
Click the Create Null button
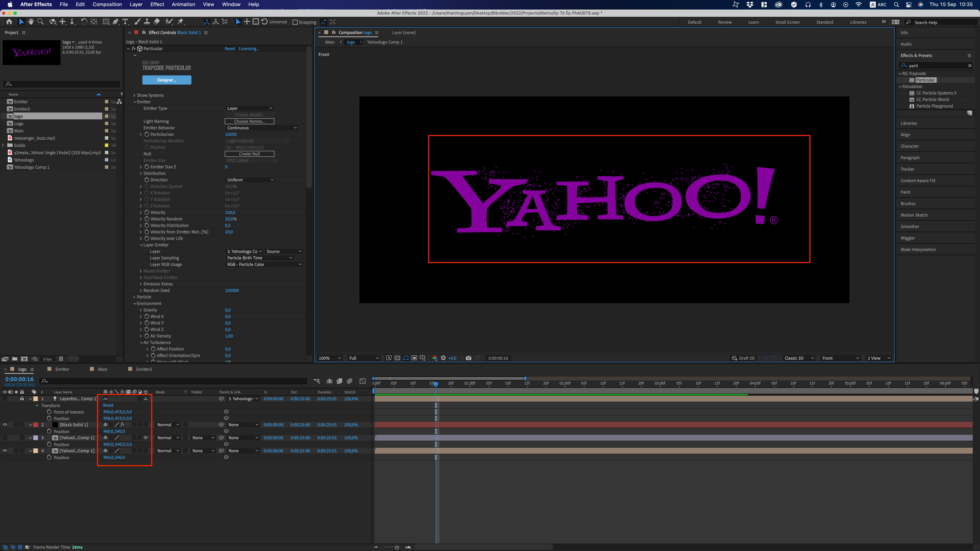(x=250, y=154)
